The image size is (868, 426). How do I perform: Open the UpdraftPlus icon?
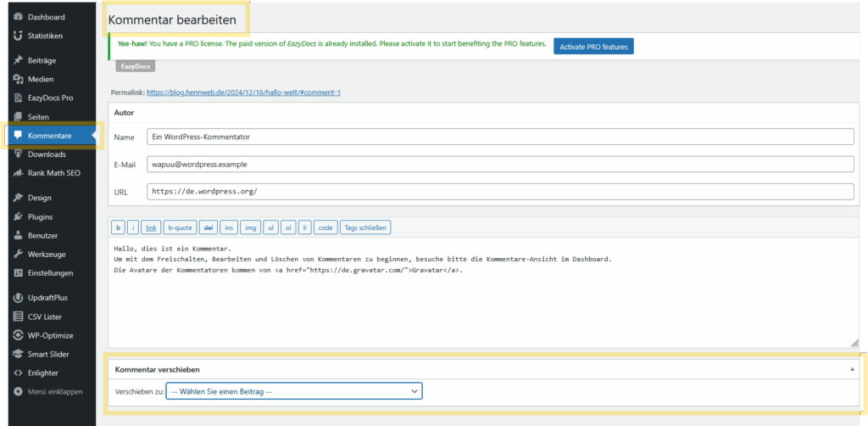pos(18,298)
